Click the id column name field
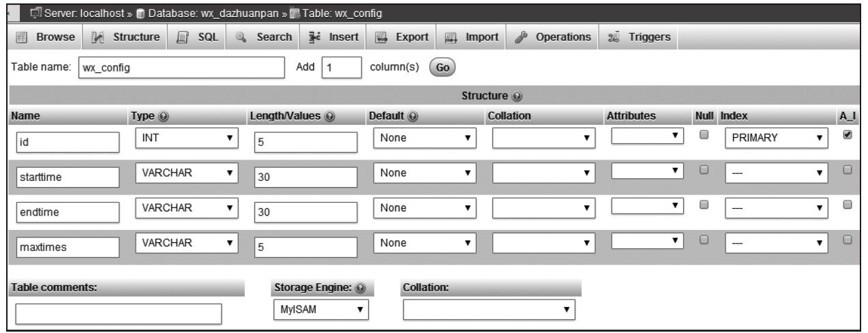Screen dimensions: 868x333 [67, 141]
